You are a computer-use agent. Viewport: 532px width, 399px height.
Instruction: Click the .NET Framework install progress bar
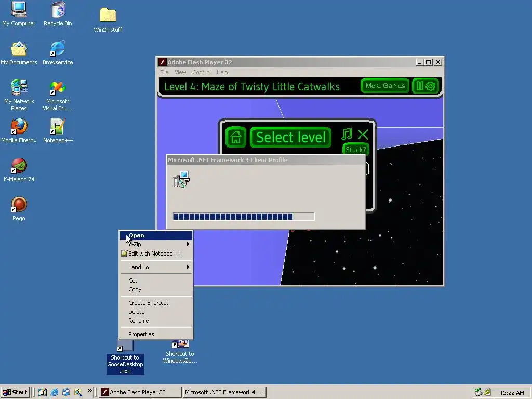point(244,217)
